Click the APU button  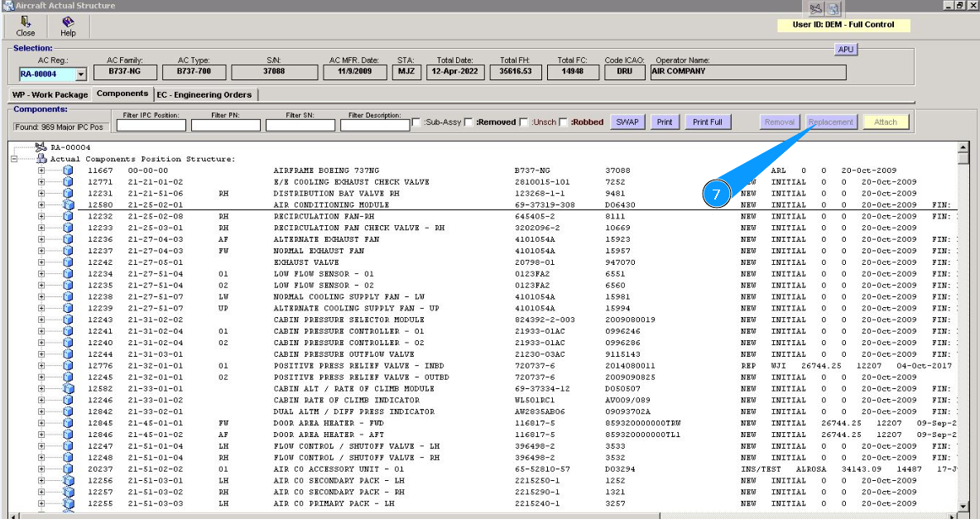coord(846,50)
